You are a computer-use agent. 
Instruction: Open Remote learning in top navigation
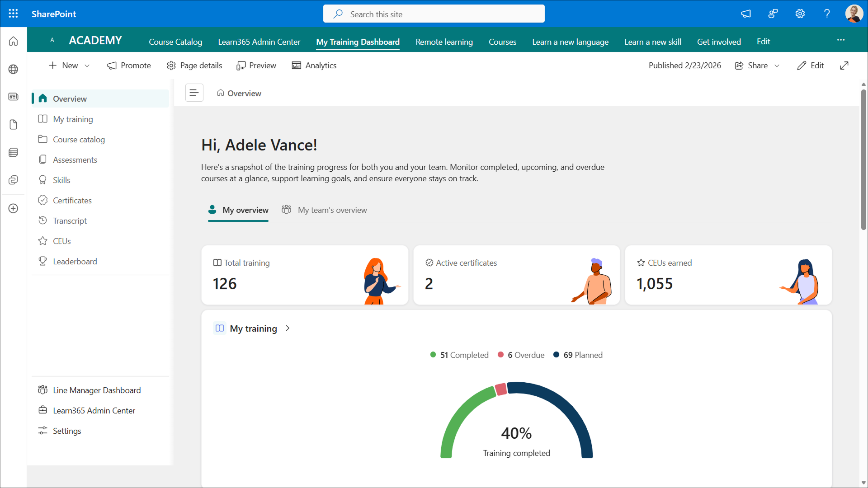click(x=444, y=42)
